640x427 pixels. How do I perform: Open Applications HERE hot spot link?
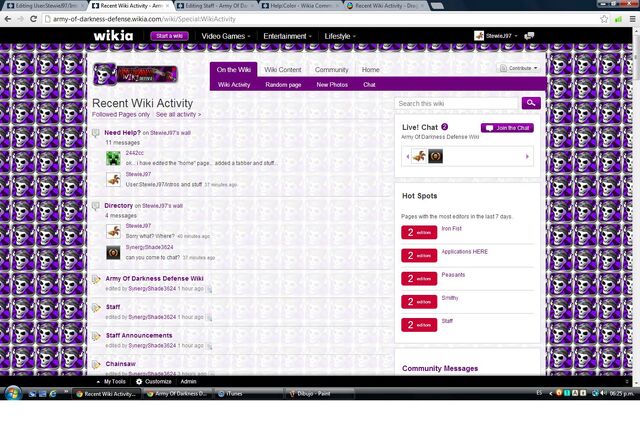click(x=464, y=251)
